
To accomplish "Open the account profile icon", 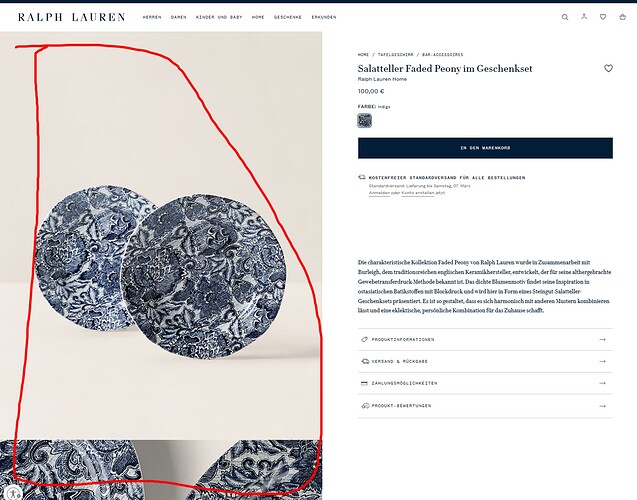I will (x=584, y=17).
